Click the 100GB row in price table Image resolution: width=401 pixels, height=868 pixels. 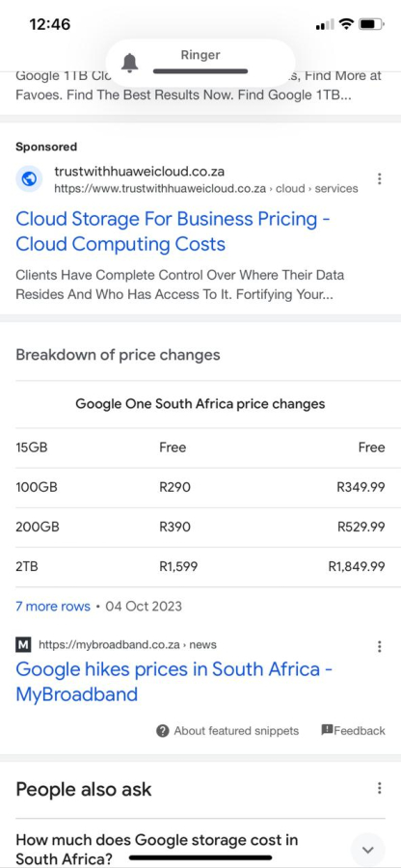pos(200,488)
